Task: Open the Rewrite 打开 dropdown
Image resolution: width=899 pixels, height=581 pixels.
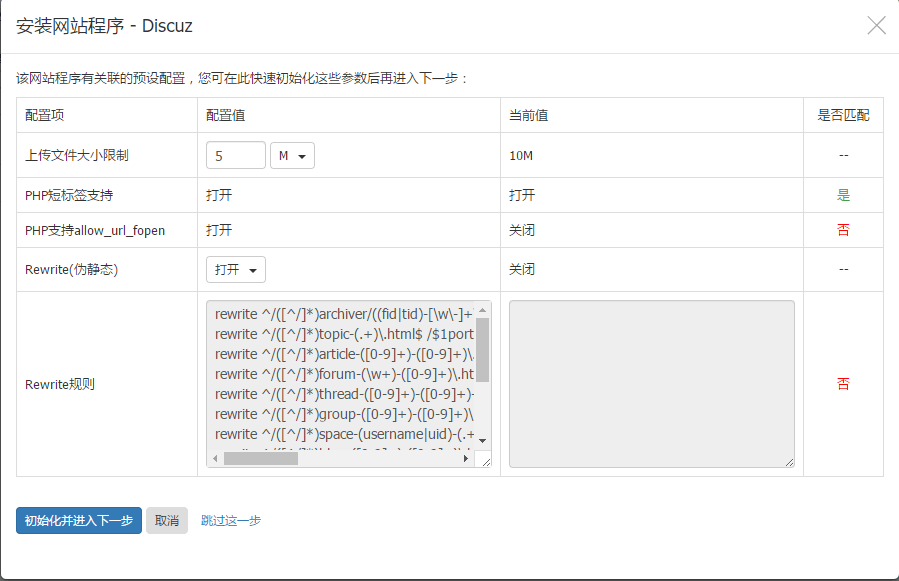Action: (x=236, y=270)
